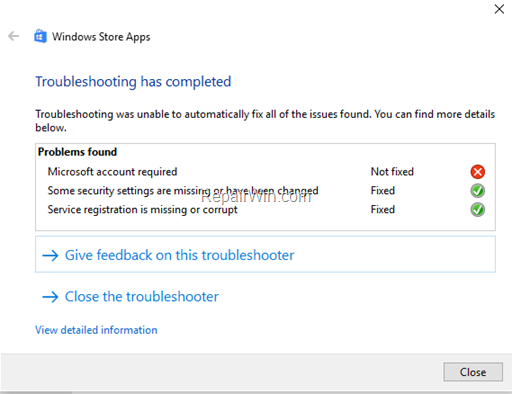Click 'Troubleshooting has completed' heading
Viewport: 512px width, 394px height.
[133, 82]
